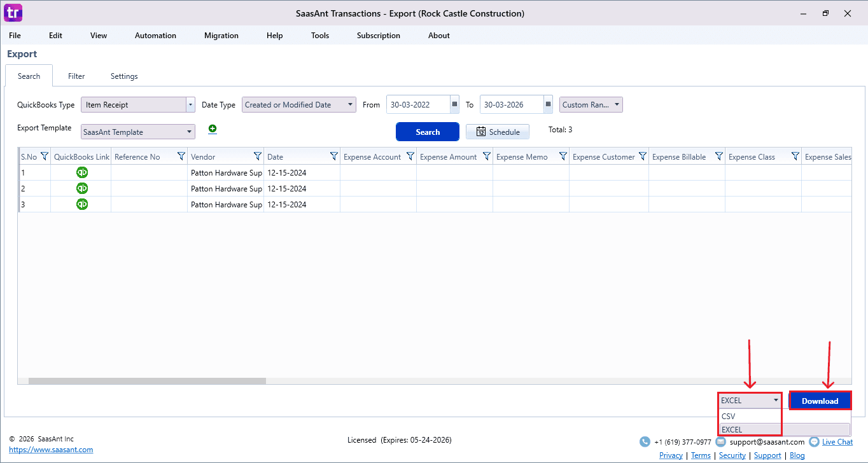Switch to the Settings tab
Screen dimensions: 868x463
[124, 76]
